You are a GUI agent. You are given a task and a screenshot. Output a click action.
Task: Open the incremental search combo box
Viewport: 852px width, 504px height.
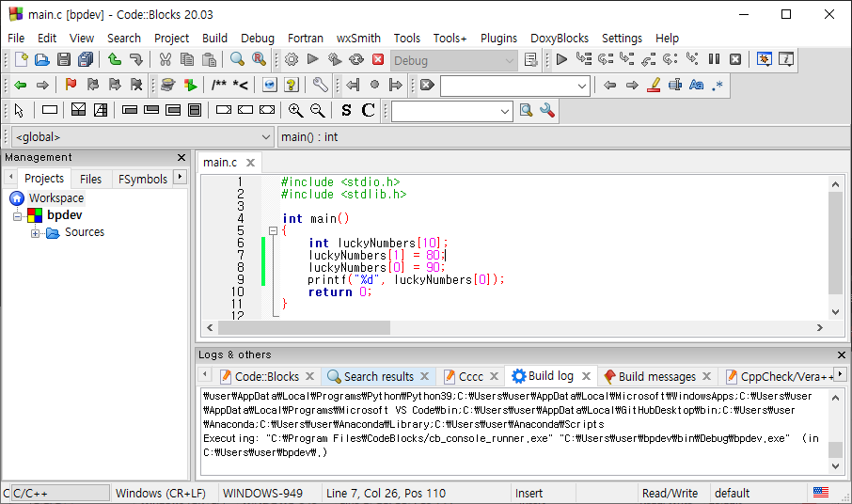pyautogui.click(x=515, y=86)
